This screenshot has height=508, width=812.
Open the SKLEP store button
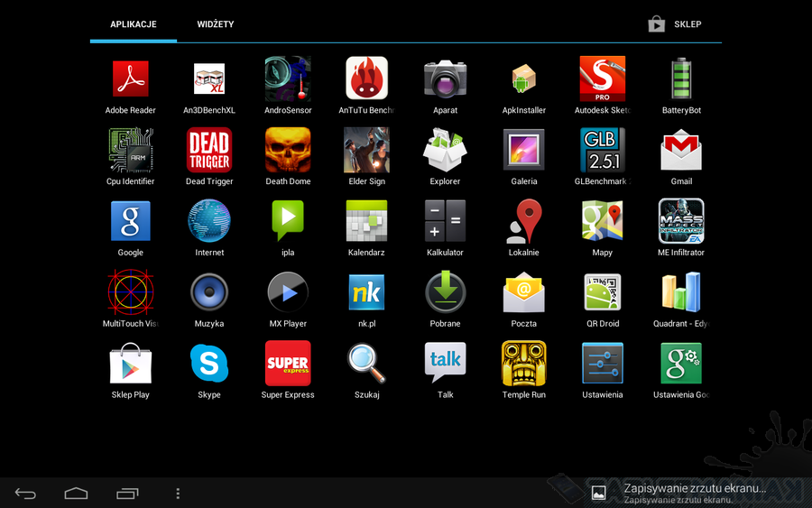click(675, 24)
